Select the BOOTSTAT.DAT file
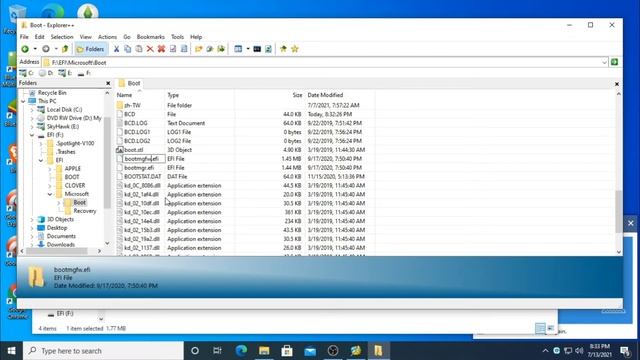 pos(142,177)
